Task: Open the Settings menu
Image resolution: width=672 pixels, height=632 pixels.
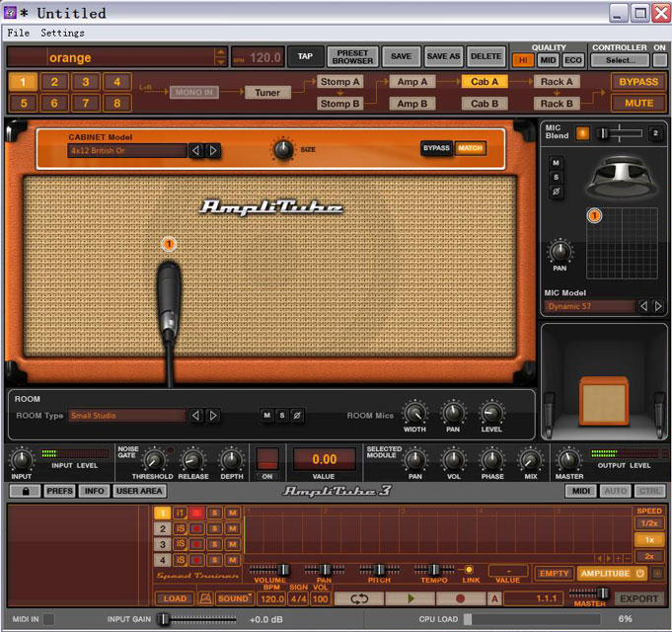Action: click(62, 33)
